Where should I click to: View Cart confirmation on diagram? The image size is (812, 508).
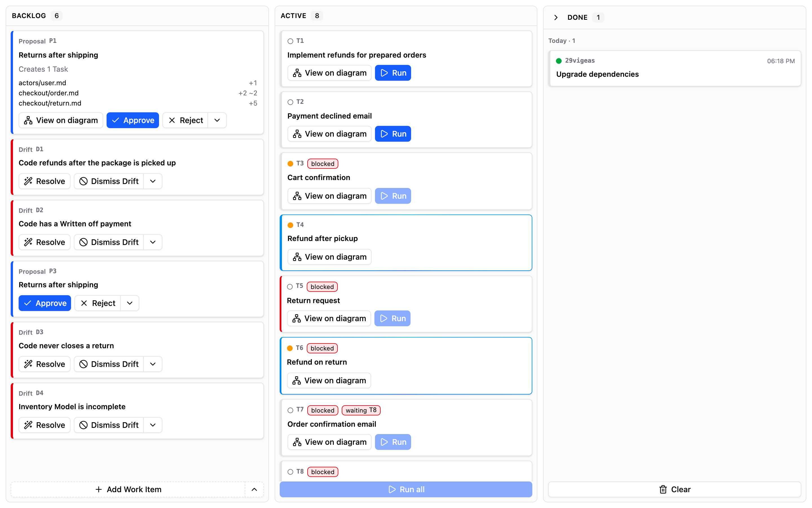[x=329, y=196]
